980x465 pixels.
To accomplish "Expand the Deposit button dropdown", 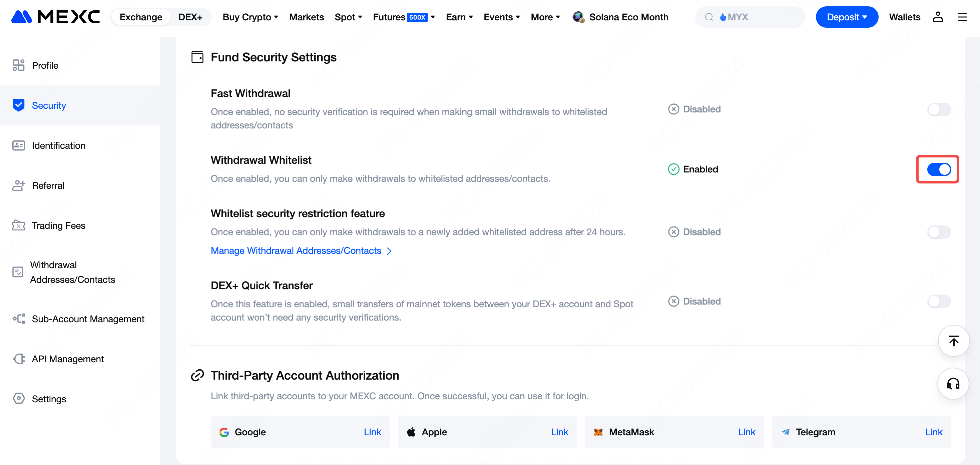I will pyautogui.click(x=847, y=17).
